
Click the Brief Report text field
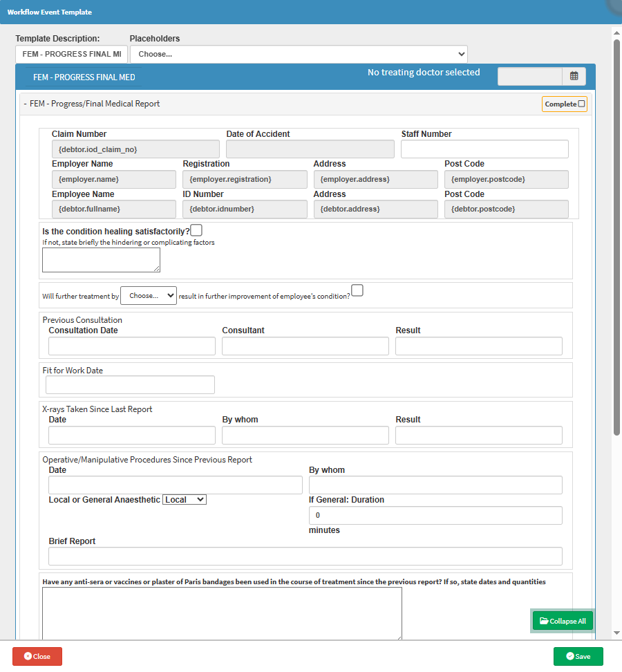(305, 556)
